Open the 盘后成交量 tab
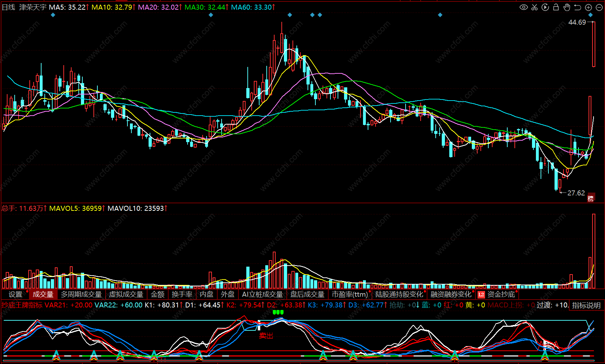Screen dimensions: 605x364 click(x=307, y=294)
